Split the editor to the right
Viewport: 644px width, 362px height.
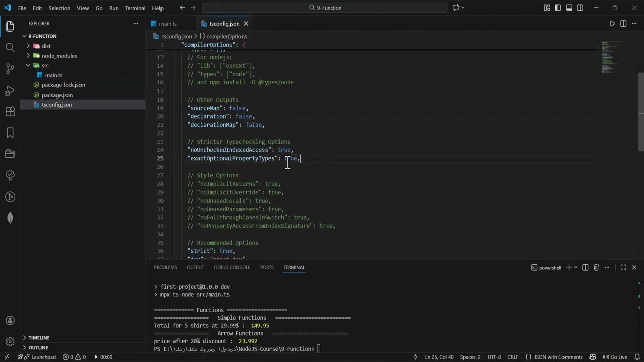coord(623,24)
